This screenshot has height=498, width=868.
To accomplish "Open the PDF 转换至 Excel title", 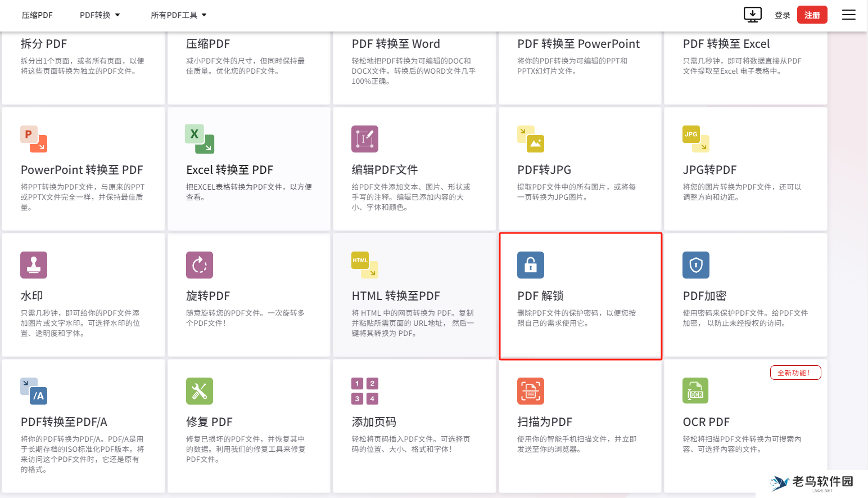I will pos(726,44).
